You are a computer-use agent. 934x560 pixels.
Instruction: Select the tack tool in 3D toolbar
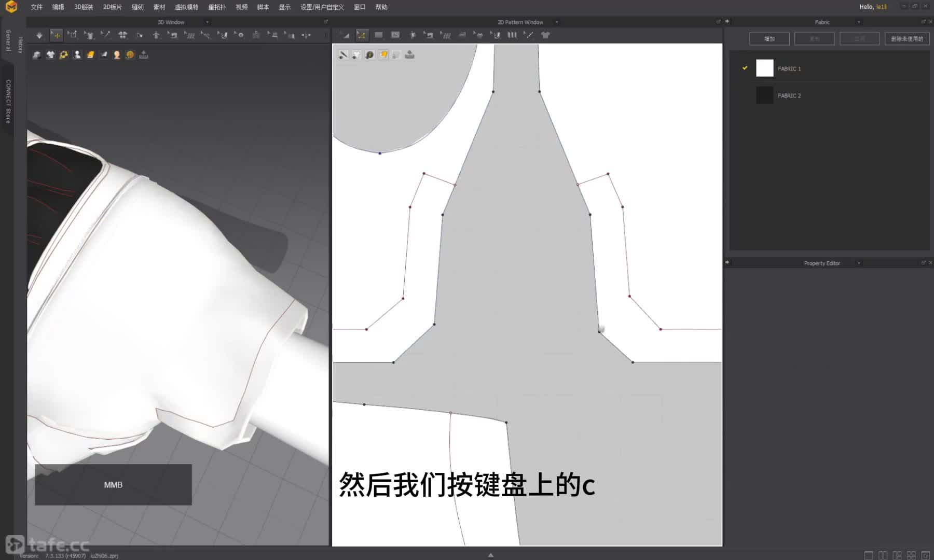click(206, 35)
